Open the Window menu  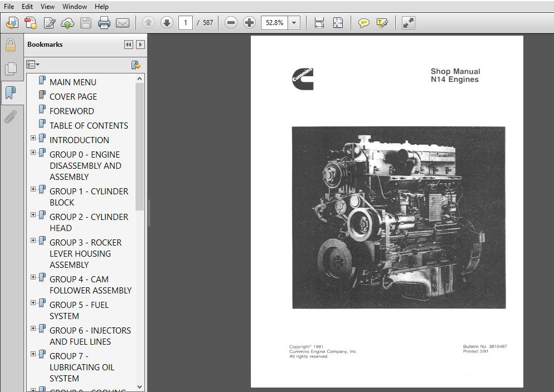point(75,6)
